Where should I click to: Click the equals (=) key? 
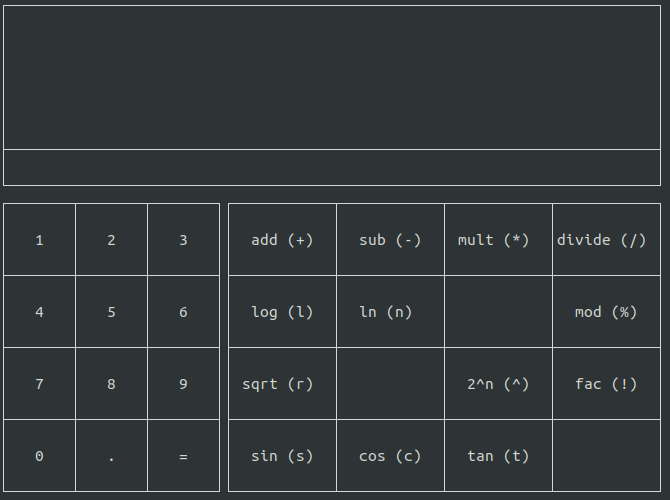coord(183,456)
